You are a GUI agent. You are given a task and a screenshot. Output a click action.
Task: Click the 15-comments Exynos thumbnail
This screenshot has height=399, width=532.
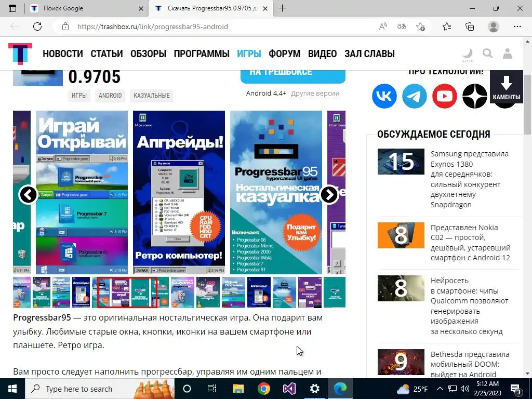(x=401, y=162)
